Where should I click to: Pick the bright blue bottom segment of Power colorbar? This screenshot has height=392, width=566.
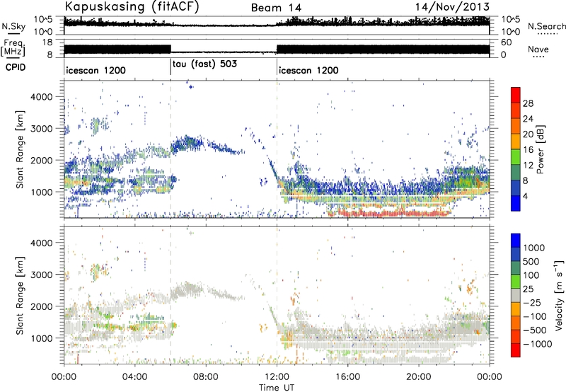pos(516,203)
